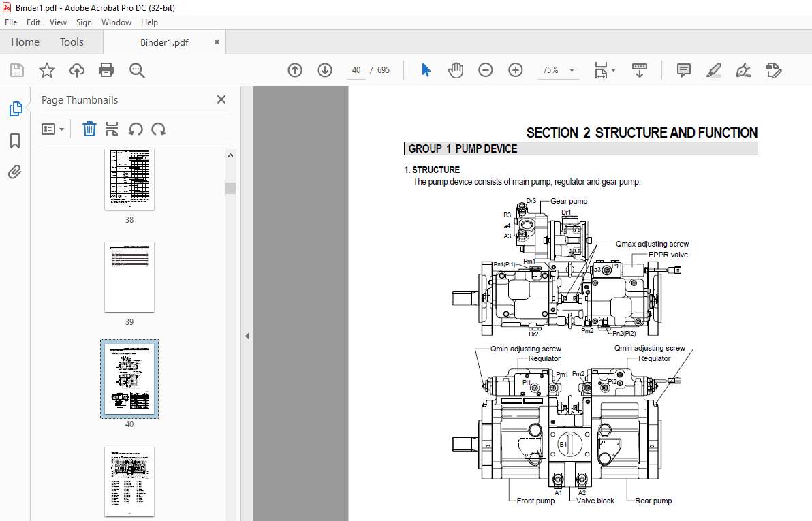Open the View menu
This screenshot has height=521, width=812.
click(58, 22)
